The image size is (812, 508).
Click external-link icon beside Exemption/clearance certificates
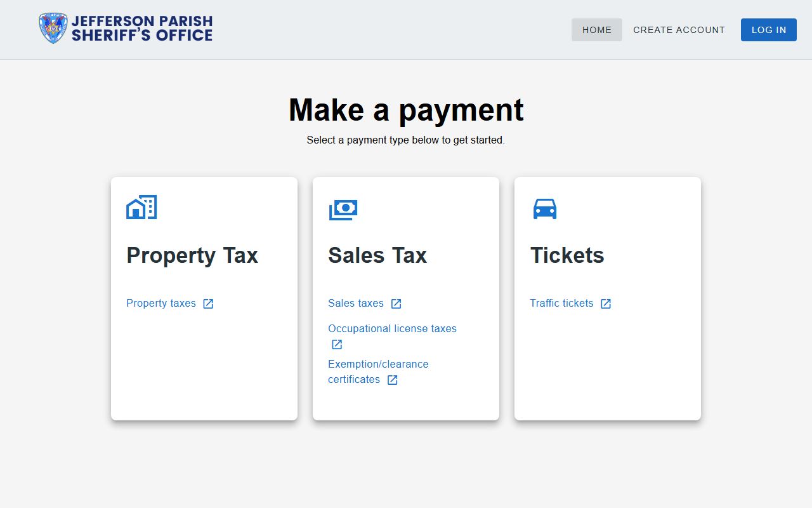coord(393,380)
